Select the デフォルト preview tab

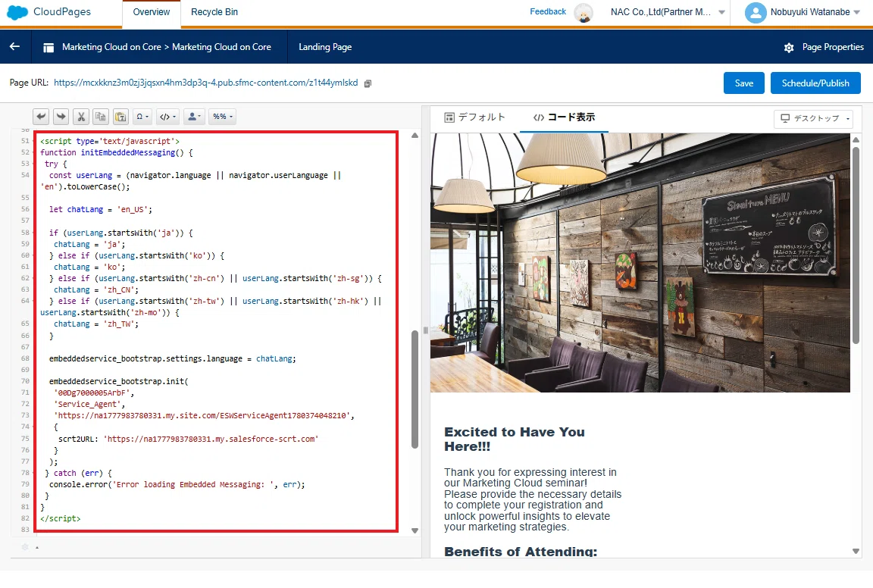(x=475, y=117)
